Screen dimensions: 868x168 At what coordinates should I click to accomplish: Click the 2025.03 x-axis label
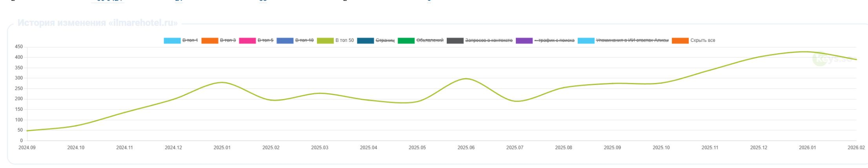[320, 148]
